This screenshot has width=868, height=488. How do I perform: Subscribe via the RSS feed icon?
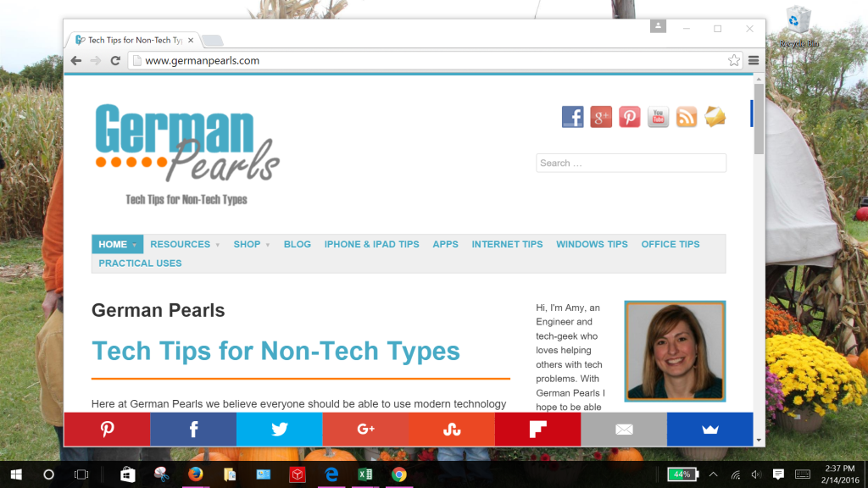tap(686, 116)
